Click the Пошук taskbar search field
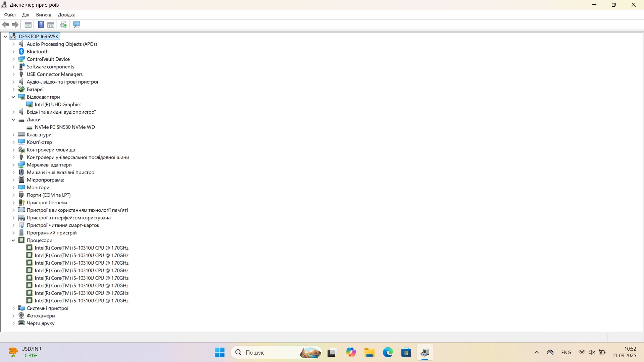The image size is (644, 362). (x=276, y=352)
